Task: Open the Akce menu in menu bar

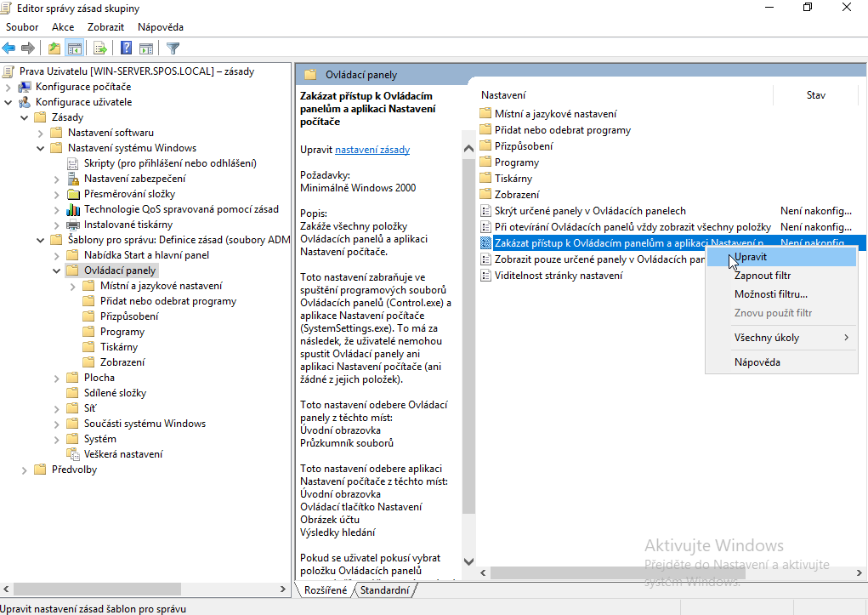Action: pos(63,27)
